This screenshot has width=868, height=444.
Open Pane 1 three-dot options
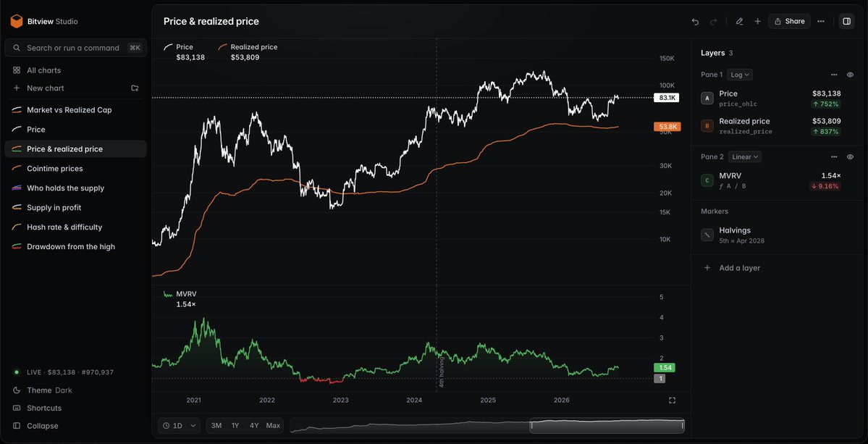coord(834,75)
